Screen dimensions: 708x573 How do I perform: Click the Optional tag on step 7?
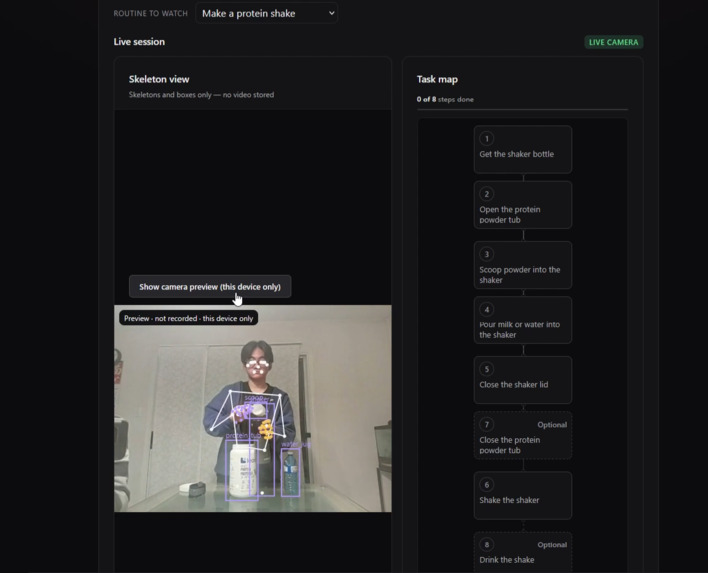click(552, 425)
